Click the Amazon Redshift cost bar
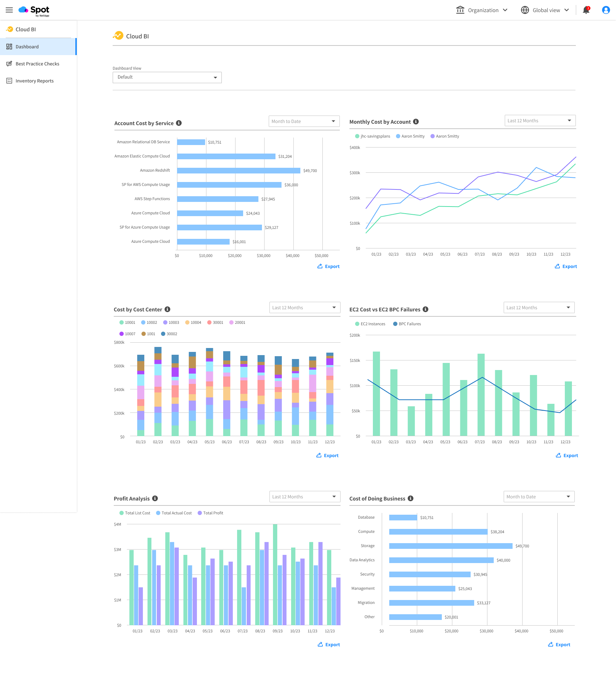 [239, 171]
